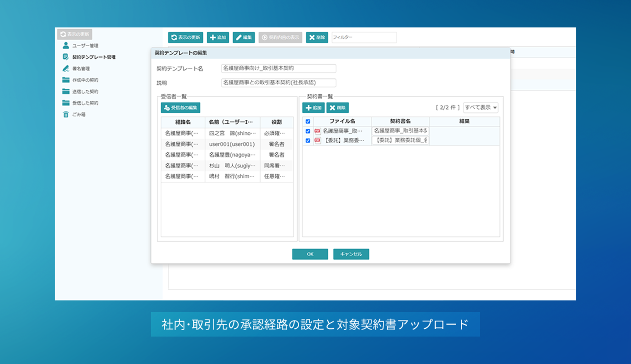Uncheck the 名護屋商事_取引 contract row

[308, 131]
